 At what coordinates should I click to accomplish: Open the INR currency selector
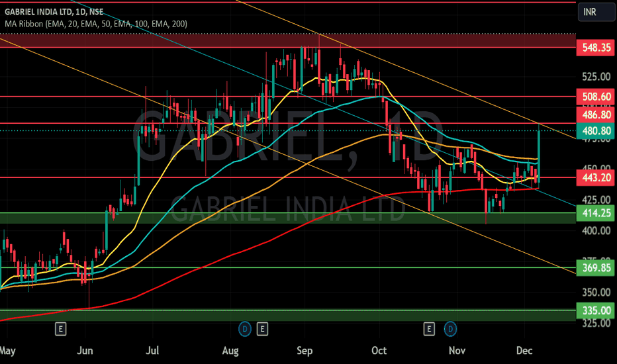(596, 12)
